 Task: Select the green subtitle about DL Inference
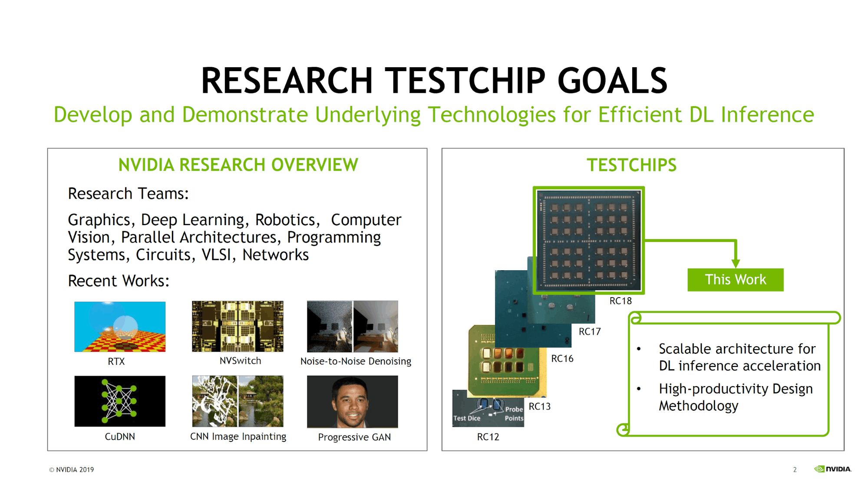click(x=434, y=115)
